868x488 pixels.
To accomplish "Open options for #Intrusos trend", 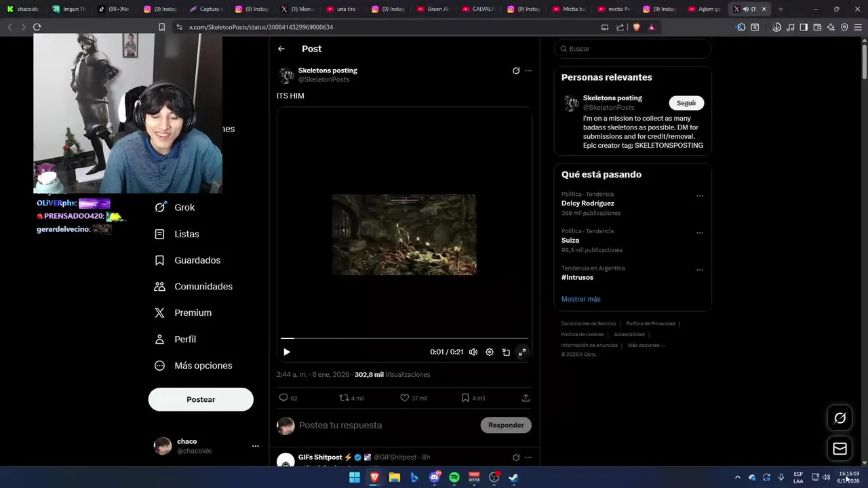I will 700,270.
